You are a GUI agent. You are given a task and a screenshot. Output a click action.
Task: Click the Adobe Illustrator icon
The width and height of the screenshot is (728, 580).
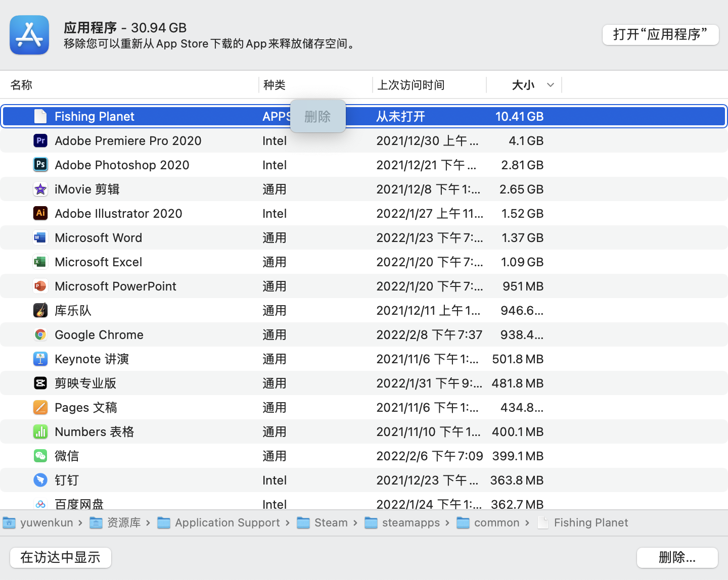coord(40,213)
